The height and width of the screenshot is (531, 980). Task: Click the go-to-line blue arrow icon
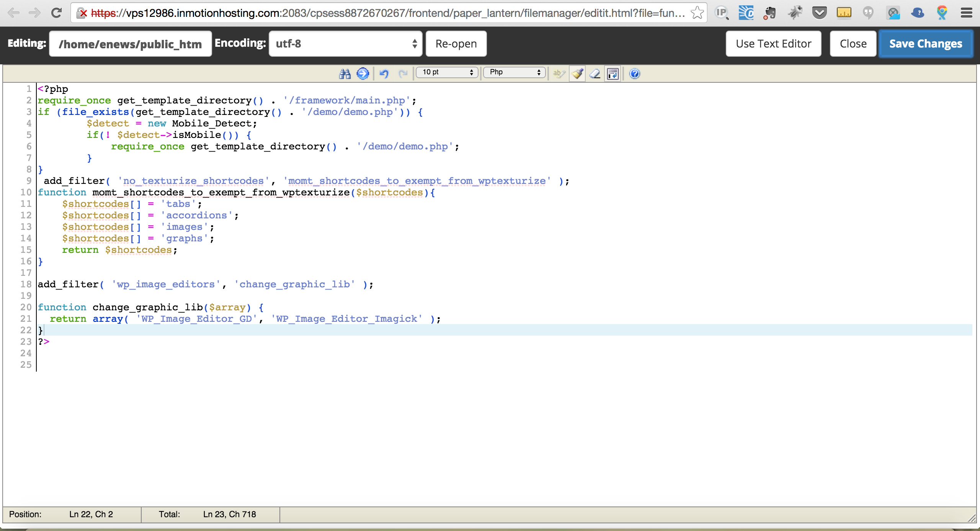[x=363, y=74]
